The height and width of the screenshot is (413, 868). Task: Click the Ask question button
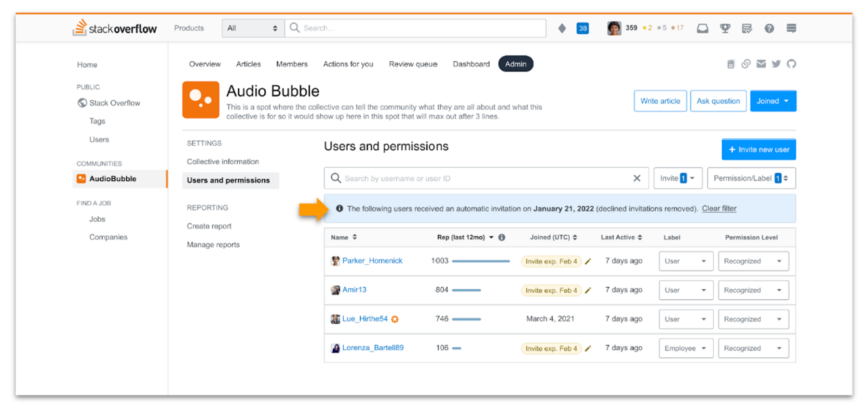718,101
